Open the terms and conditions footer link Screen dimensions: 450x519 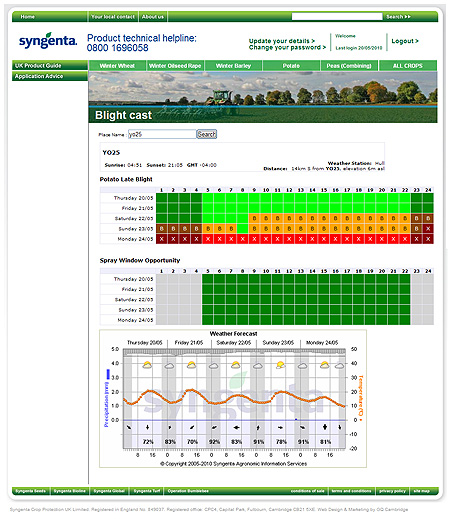351,491
